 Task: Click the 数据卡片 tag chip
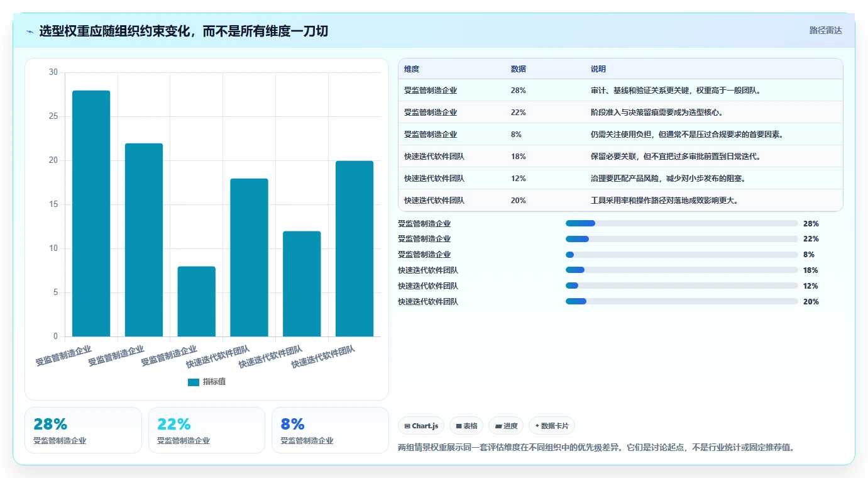tap(552, 426)
